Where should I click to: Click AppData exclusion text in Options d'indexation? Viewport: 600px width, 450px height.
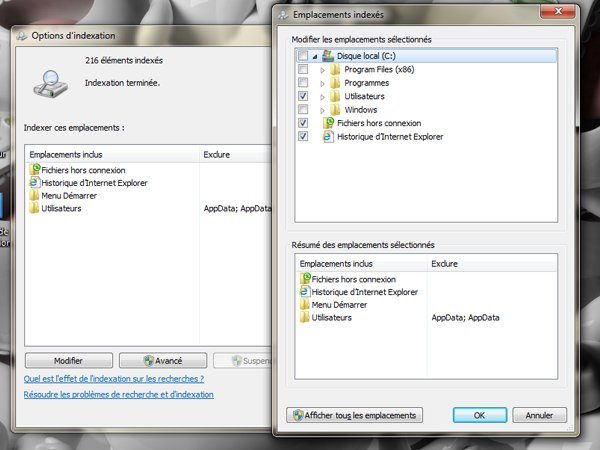(x=237, y=208)
